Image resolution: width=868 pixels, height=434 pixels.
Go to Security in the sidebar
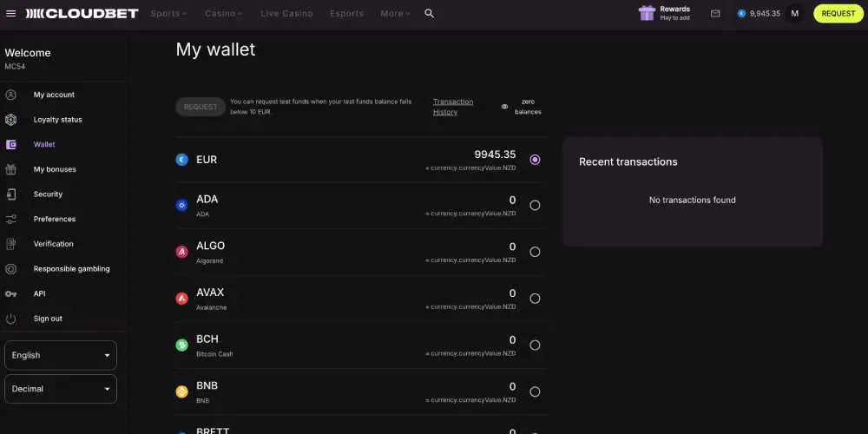48,194
